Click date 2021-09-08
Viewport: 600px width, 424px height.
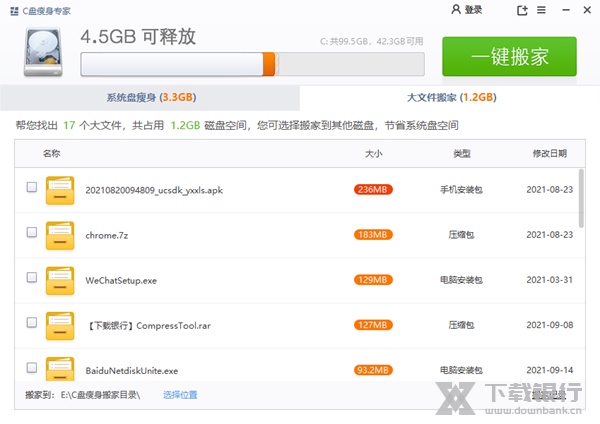pos(549,325)
